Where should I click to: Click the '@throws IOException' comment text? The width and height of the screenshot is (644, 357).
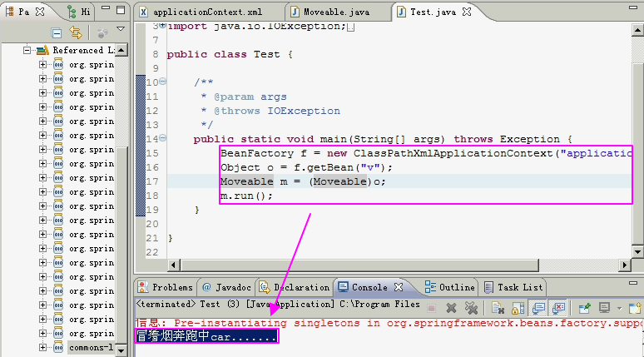coord(277,111)
